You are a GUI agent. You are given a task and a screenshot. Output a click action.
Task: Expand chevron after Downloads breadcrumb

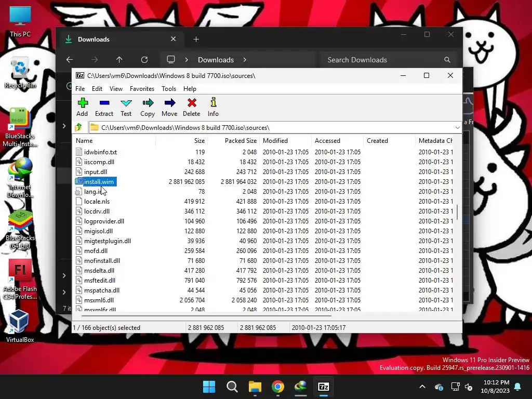pos(245,60)
